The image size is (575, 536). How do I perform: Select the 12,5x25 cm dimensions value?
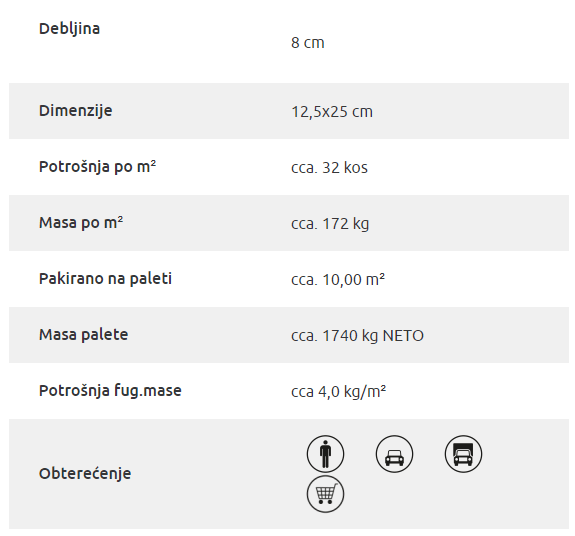click(332, 112)
